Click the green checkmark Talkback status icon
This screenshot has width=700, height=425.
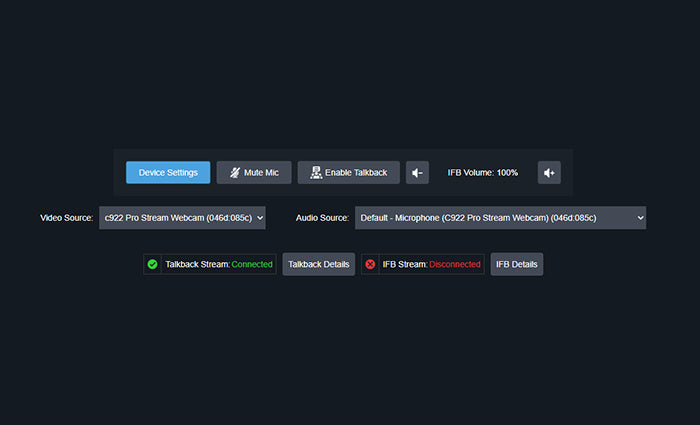[152, 264]
